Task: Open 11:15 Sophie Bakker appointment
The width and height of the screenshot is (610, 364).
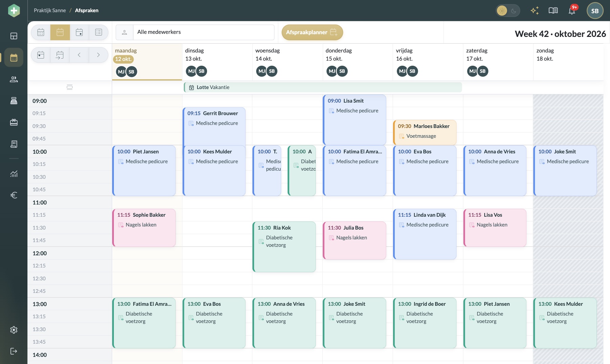Action: coord(144,228)
